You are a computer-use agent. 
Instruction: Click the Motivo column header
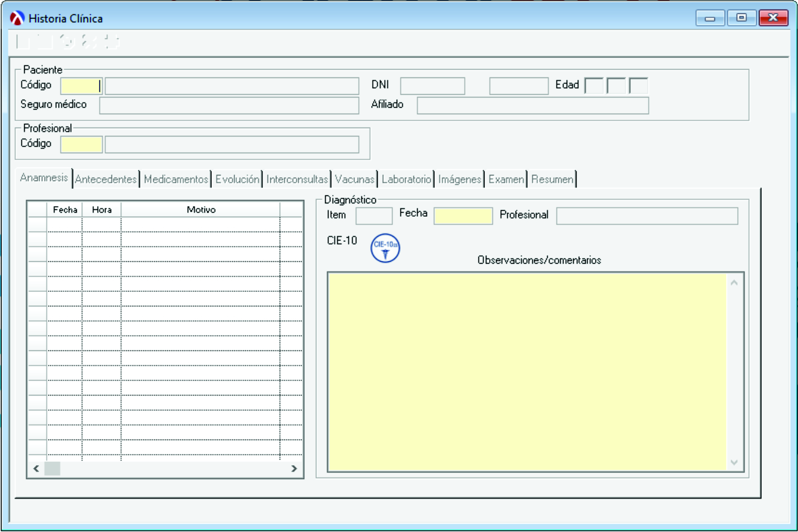tap(201, 210)
